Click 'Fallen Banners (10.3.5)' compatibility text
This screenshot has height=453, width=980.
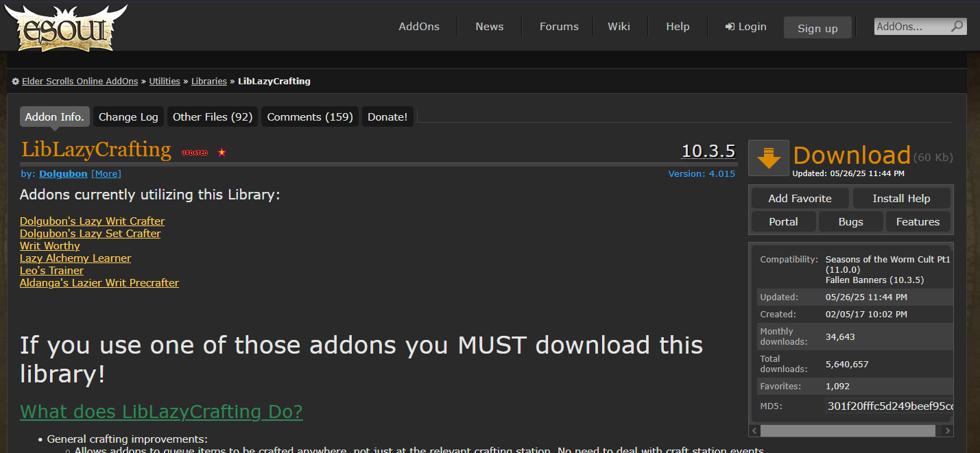[874, 280]
